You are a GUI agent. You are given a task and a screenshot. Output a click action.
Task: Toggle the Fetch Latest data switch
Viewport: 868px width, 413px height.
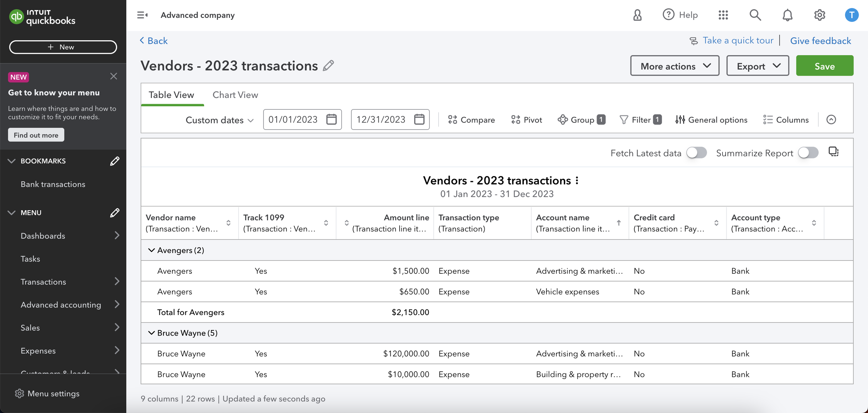696,153
